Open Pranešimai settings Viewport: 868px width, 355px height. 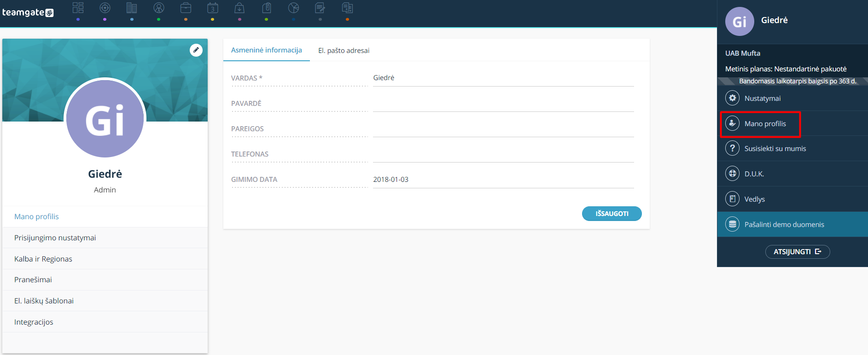(x=105, y=279)
